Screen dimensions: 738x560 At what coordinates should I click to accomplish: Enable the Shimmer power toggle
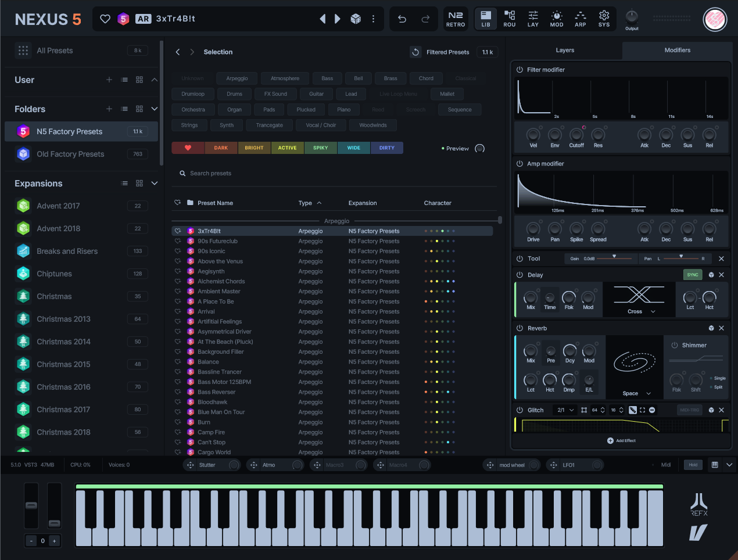tap(675, 345)
